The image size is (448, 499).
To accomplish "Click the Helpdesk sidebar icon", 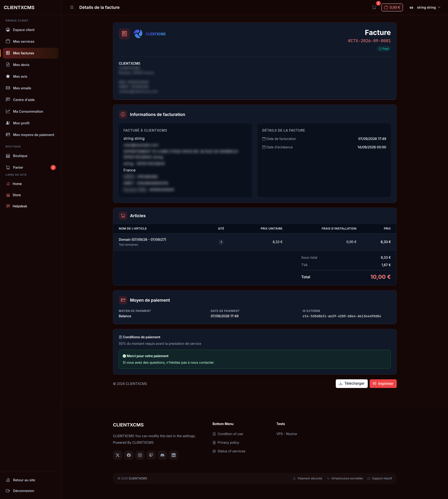I will 8,206.
